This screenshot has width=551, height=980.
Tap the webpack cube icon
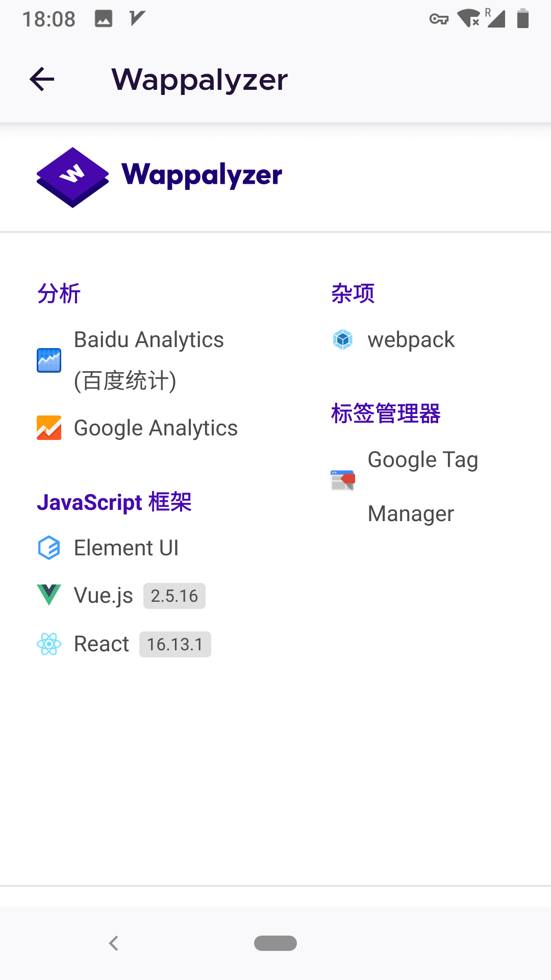343,339
